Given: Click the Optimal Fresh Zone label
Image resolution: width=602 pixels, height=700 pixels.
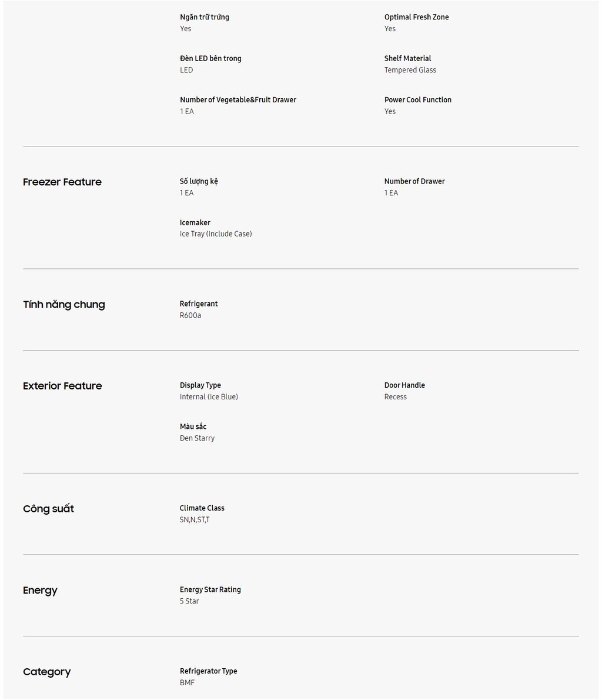Looking at the screenshot, I should [x=416, y=17].
